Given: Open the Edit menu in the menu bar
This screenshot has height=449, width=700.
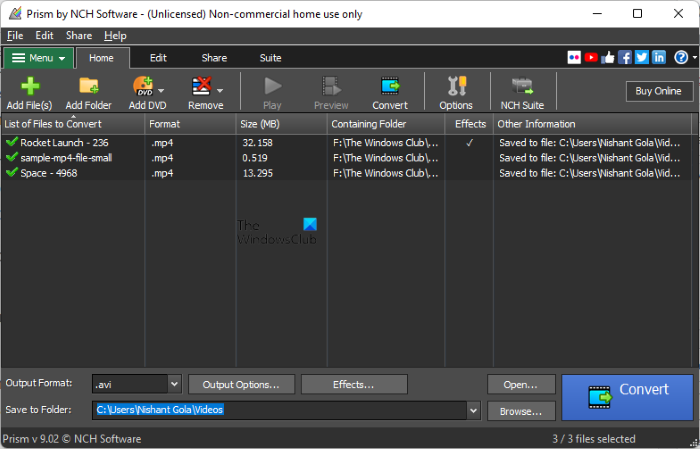Looking at the screenshot, I should pyautogui.click(x=44, y=36).
